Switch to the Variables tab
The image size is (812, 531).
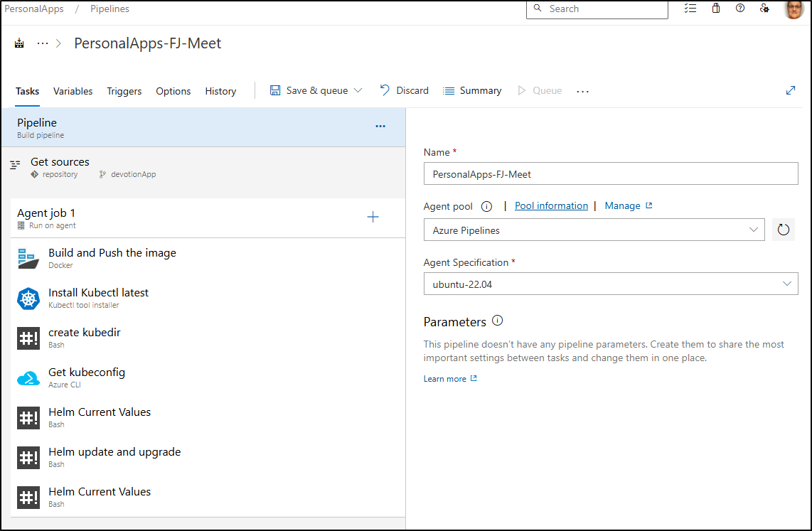73,91
